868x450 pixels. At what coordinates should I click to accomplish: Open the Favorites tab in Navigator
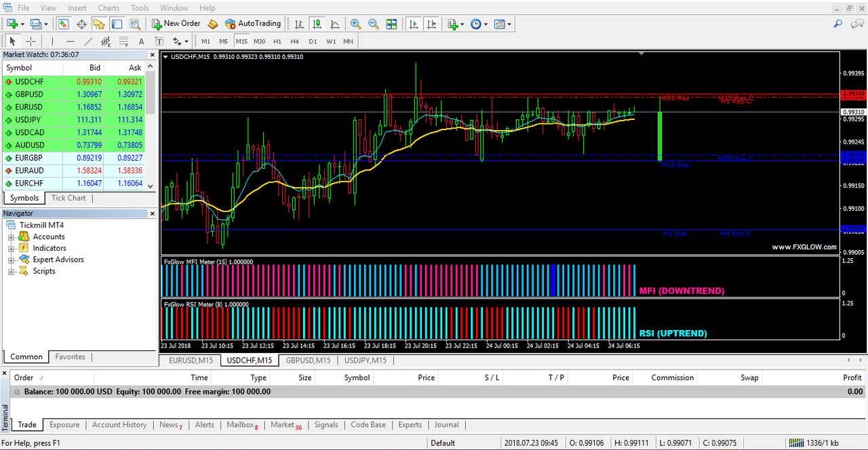pyautogui.click(x=70, y=356)
